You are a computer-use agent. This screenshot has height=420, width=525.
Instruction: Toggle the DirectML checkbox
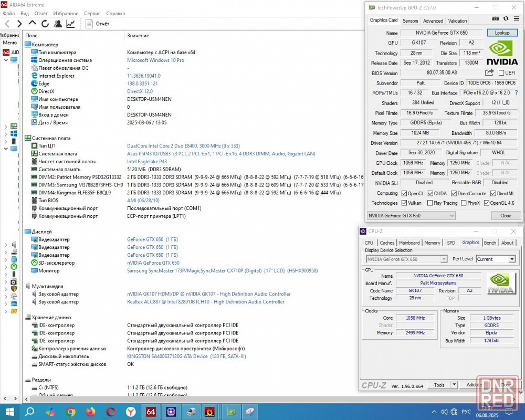click(493, 193)
